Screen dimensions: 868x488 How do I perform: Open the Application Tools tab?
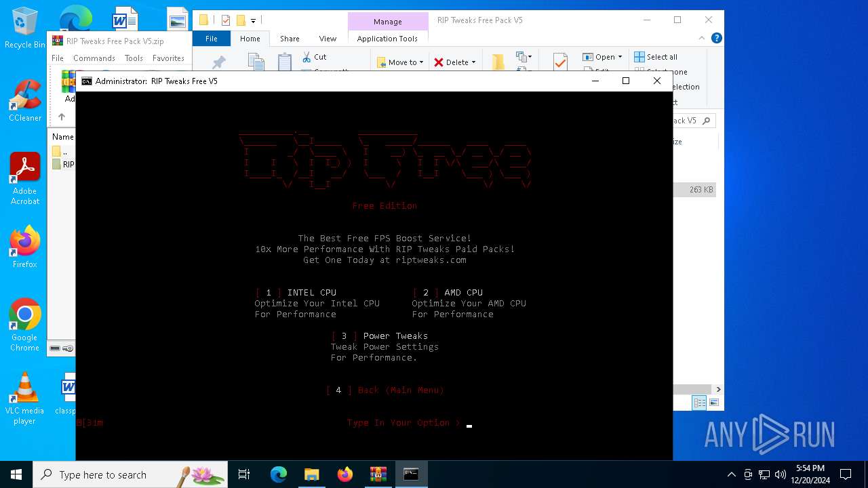click(x=387, y=39)
